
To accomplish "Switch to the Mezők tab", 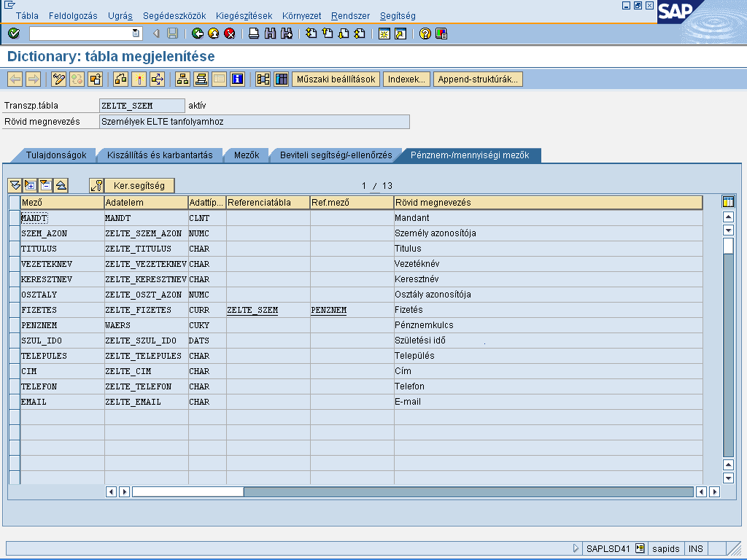I will 247,155.
